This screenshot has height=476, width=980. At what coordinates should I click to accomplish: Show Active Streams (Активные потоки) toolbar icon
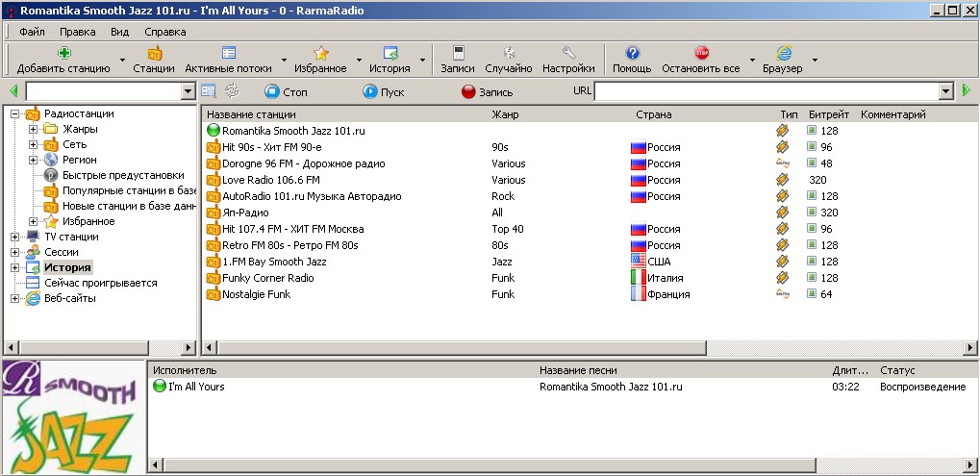pyautogui.click(x=228, y=53)
